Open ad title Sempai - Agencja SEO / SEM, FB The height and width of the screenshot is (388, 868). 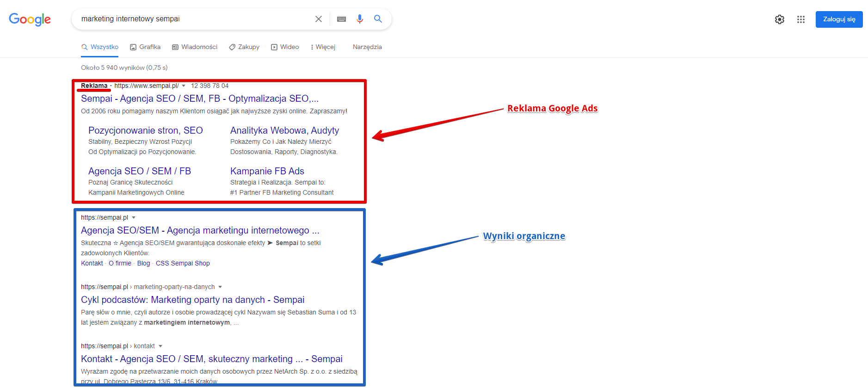coord(200,99)
